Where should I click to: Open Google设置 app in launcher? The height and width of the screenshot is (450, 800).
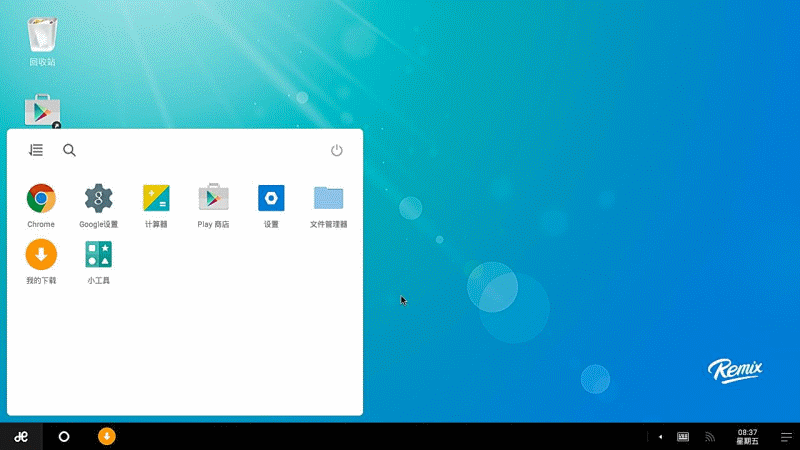pos(98,205)
